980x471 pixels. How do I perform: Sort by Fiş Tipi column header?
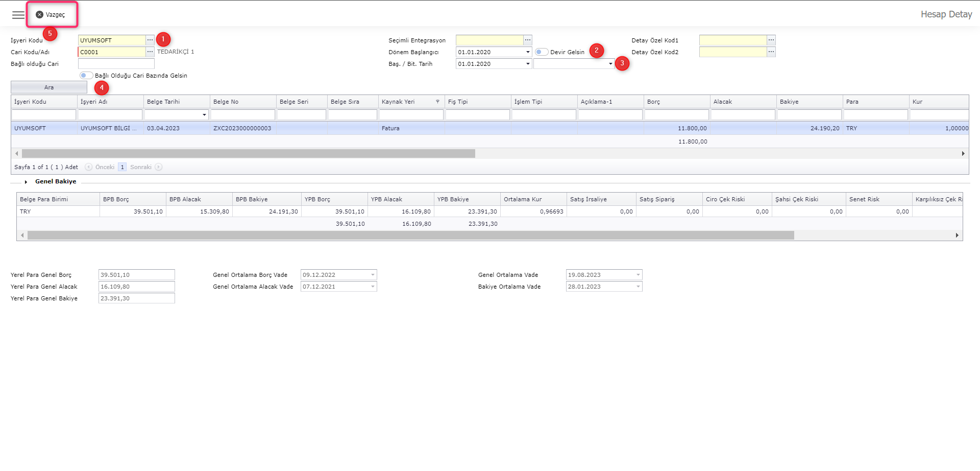(x=478, y=102)
